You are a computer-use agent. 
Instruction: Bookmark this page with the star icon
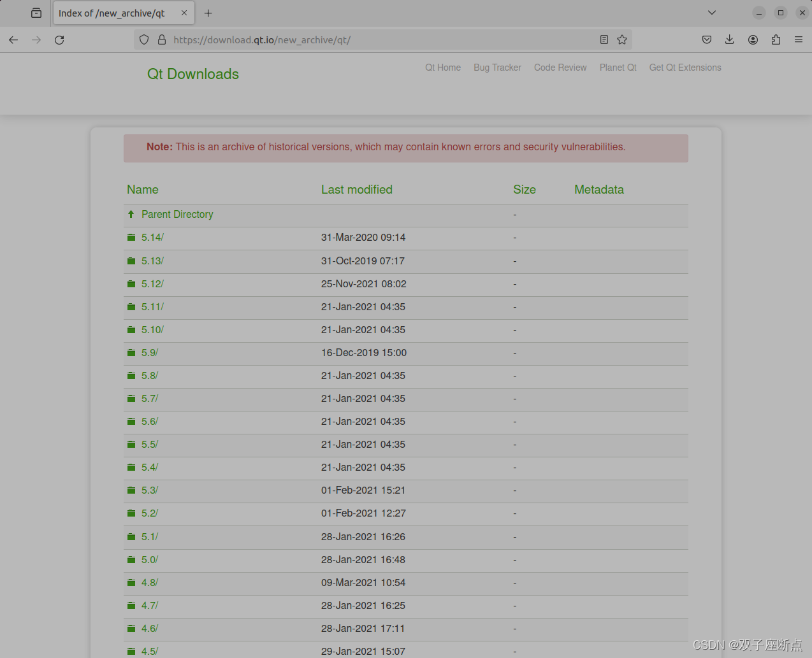[622, 39]
